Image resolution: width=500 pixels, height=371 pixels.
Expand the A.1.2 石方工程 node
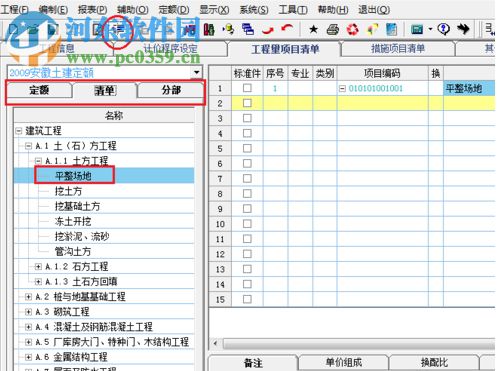(x=38, y=266)
